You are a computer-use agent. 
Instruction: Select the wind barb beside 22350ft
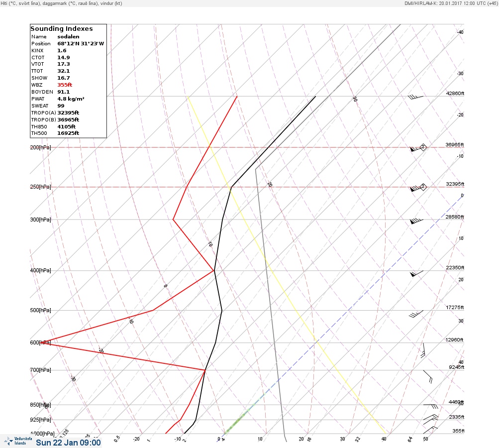pos(416,273)
